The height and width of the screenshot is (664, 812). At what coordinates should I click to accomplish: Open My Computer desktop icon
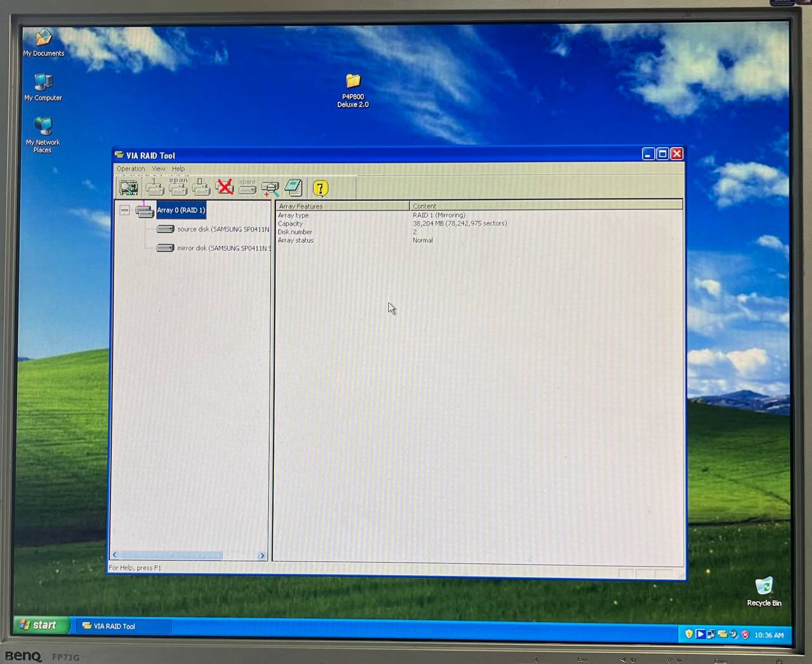pyautogui.click(x=43, y=87)
